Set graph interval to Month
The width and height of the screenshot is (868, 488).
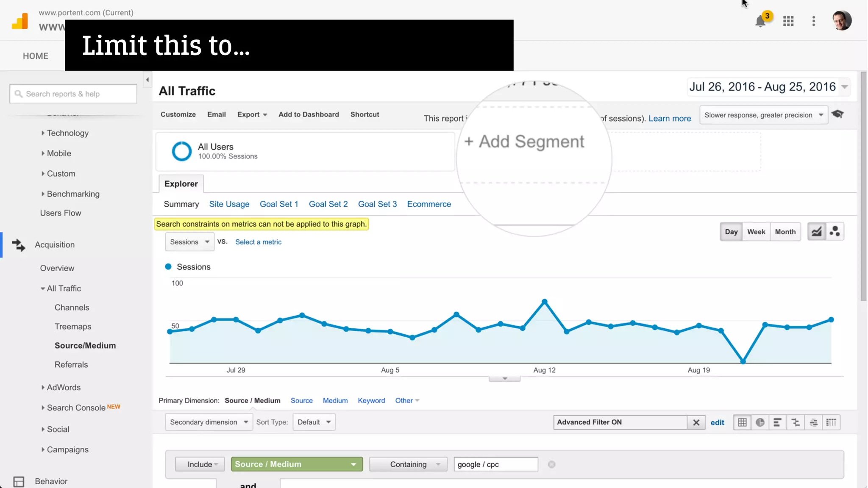click(785, 232)
